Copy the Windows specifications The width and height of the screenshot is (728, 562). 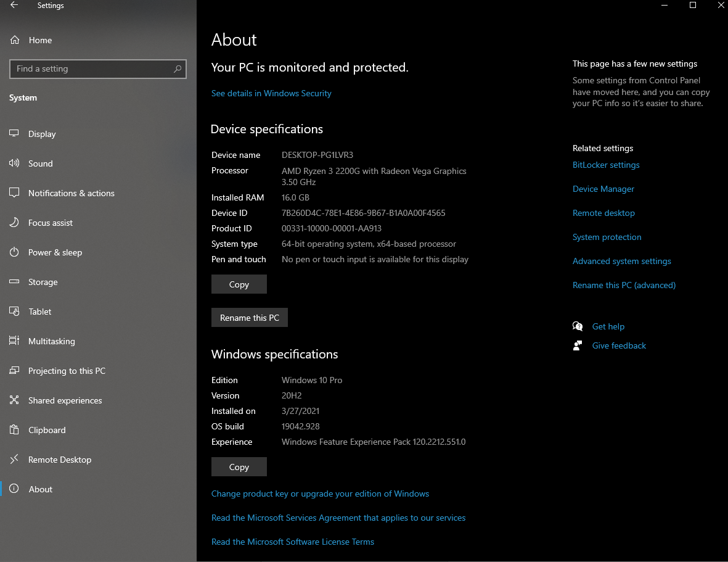239,467
